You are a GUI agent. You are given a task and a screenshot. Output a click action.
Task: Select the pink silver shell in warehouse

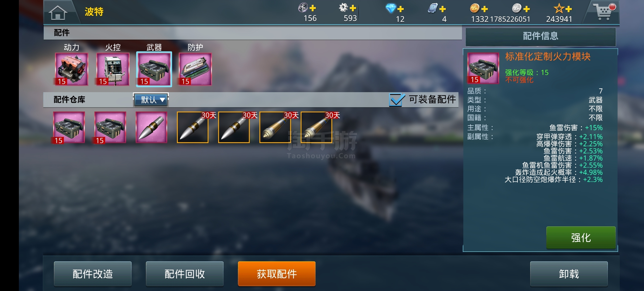tap(151, 127)
